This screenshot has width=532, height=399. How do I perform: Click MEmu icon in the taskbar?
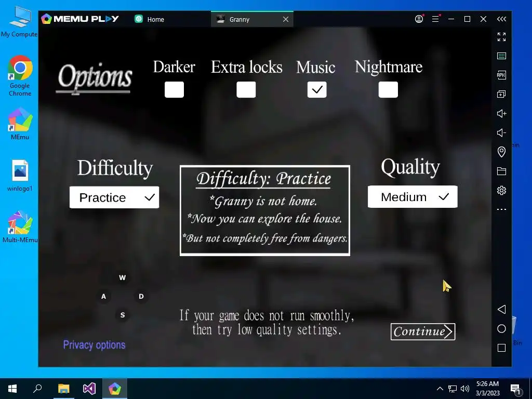click(x=115, y=389)
